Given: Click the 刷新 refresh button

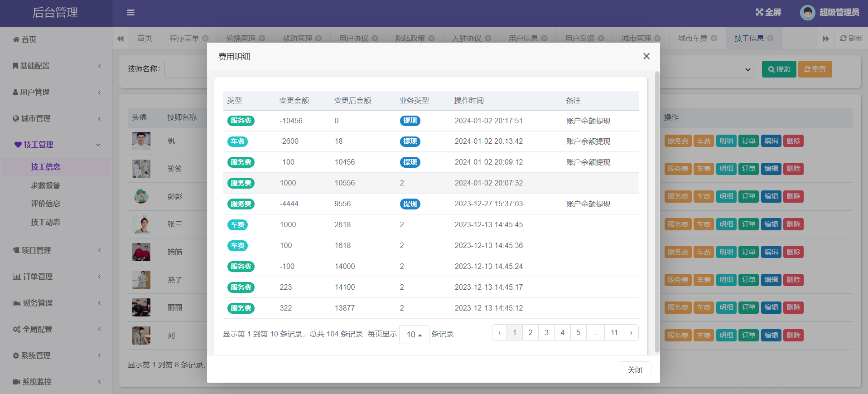Looking at the screenshot, I should [851, 39].
